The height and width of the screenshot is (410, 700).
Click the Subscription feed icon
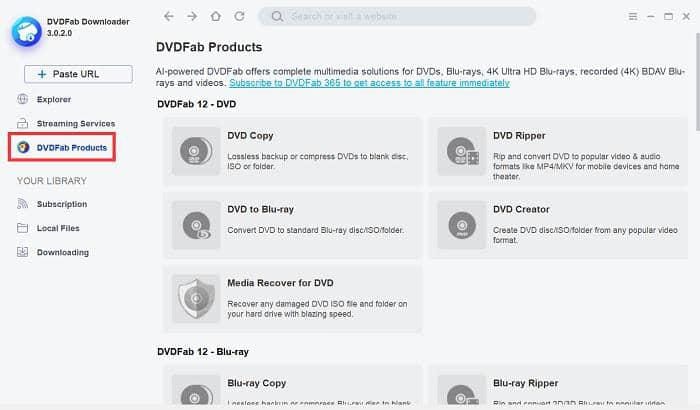pyautogui.click(x=22, y=204)
